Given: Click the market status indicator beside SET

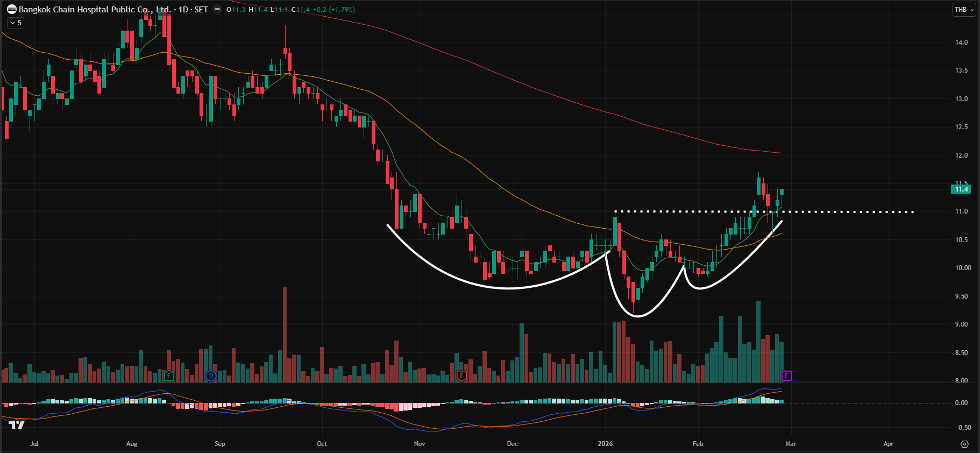Looking at the screenshot, I should pyautogui.click(x=217, y=9).
